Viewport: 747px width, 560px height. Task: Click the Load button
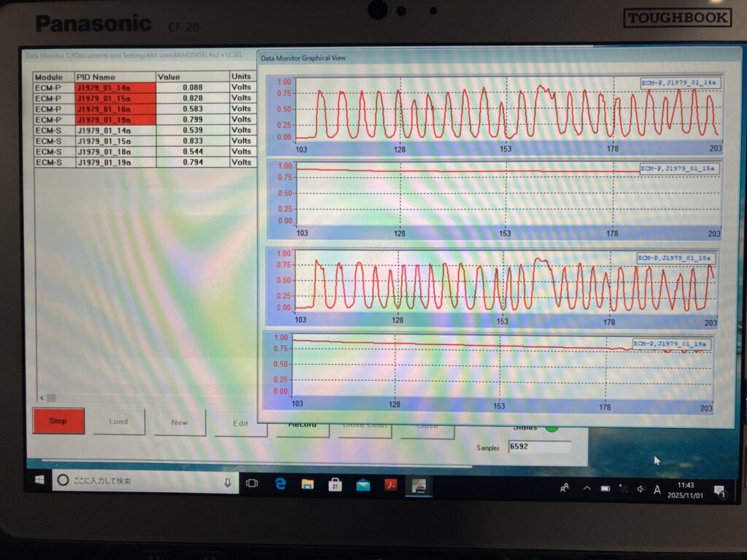(x=118, y=421)
